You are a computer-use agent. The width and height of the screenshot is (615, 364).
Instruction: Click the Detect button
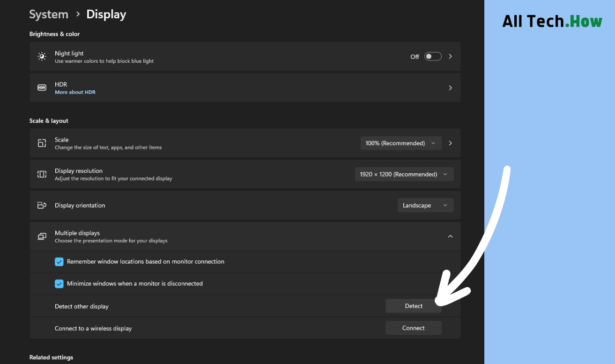pyautogui.click(x=414, y=306)
